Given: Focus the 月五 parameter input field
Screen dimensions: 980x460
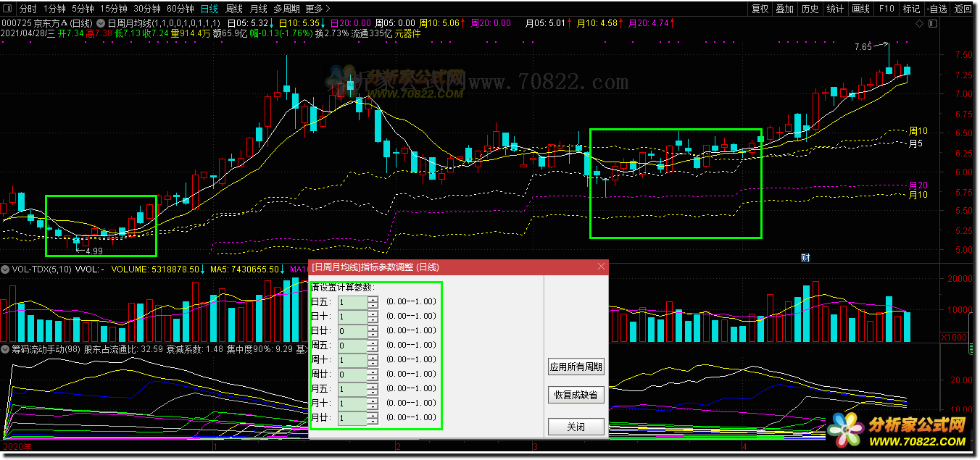Looking at the screenshot, I should pos(352,388).
